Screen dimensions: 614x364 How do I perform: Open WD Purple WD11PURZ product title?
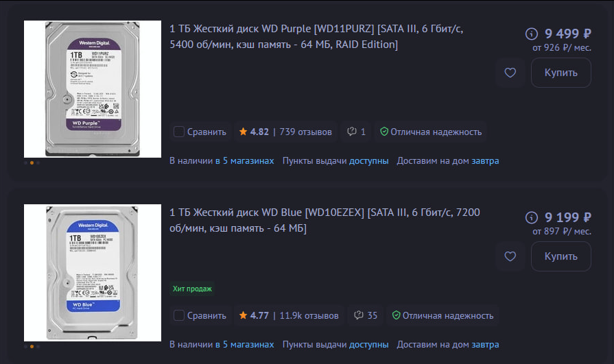(316, 36)
